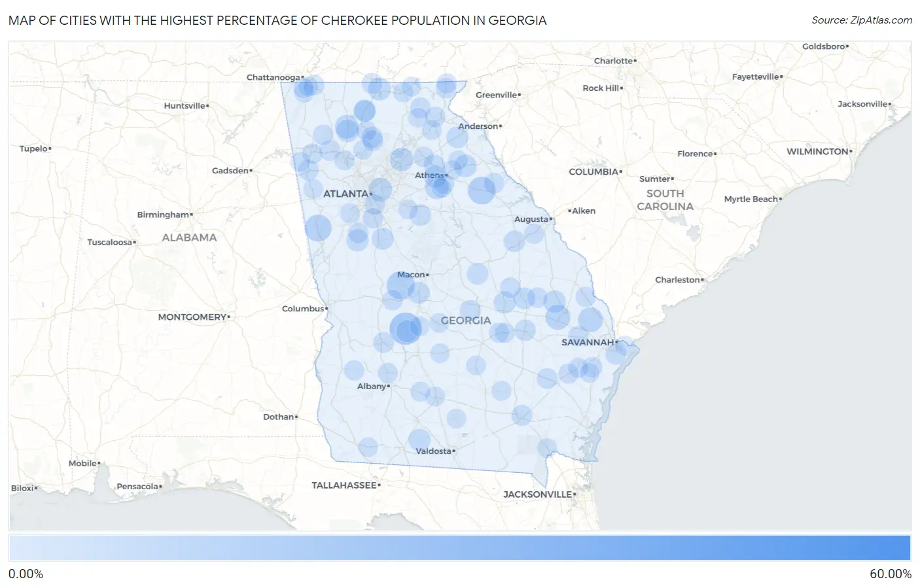This screenshot has width=920, height=588.
Task: Click the Macon city label
Action: coord(412,275)
